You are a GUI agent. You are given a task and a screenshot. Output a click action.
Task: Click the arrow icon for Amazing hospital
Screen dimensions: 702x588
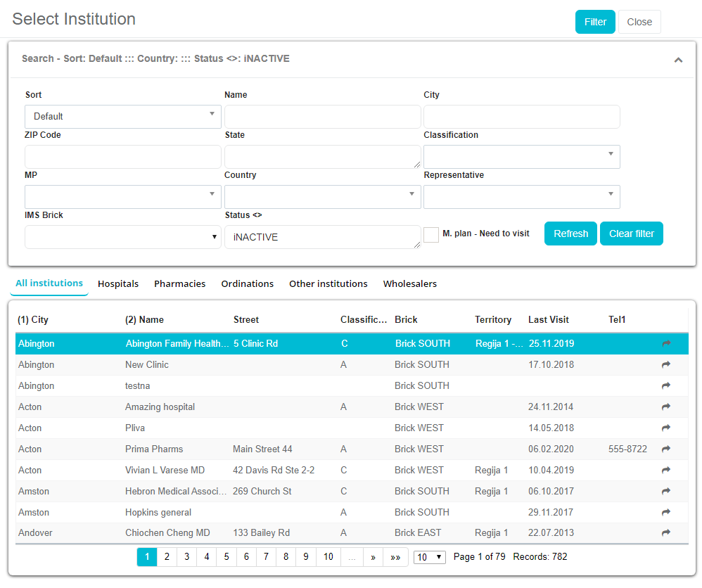tap(666, 407)
